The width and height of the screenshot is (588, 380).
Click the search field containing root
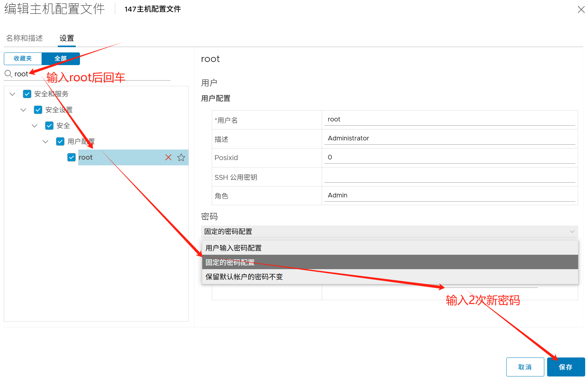[92, 74]
